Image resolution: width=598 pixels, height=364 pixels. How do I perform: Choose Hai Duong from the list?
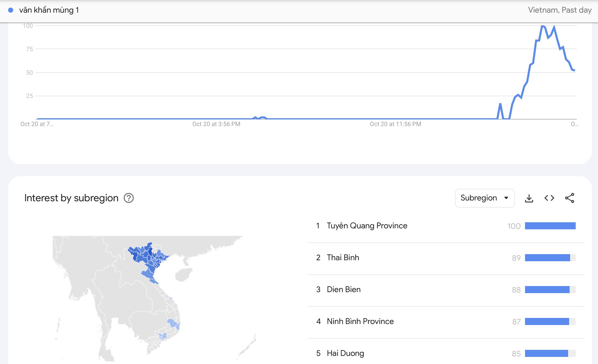point(345,353)
